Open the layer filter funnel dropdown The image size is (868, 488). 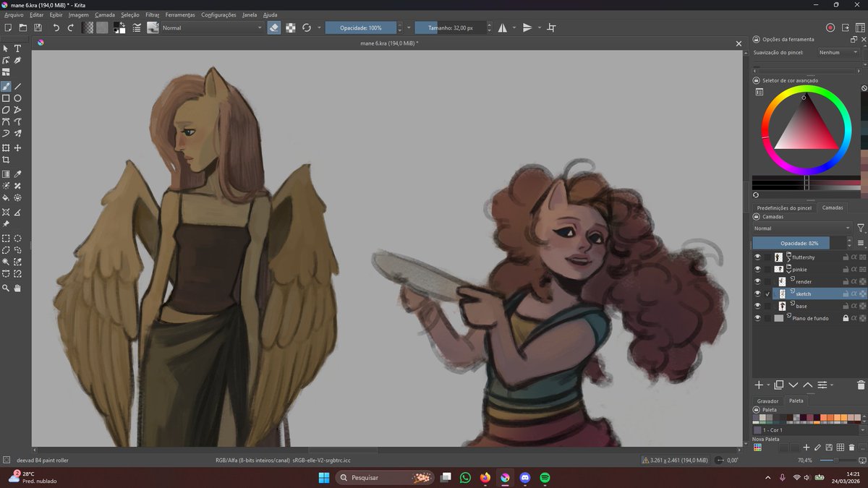[861, 228]
